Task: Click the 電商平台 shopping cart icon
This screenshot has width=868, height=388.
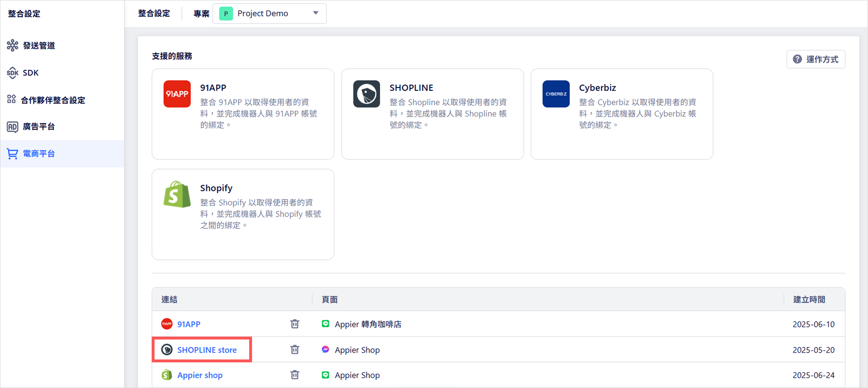Action: (x=12, y=153)
